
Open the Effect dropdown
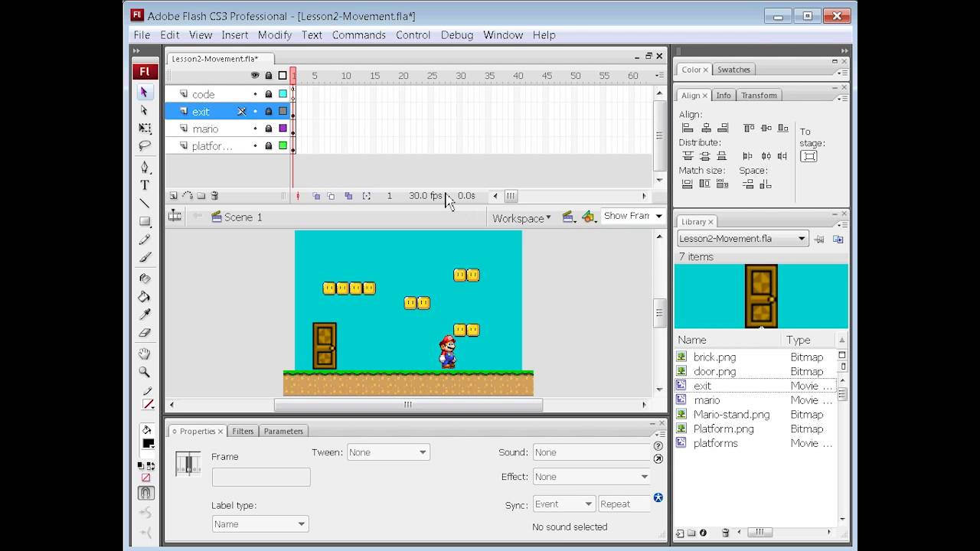click(591, 476)
